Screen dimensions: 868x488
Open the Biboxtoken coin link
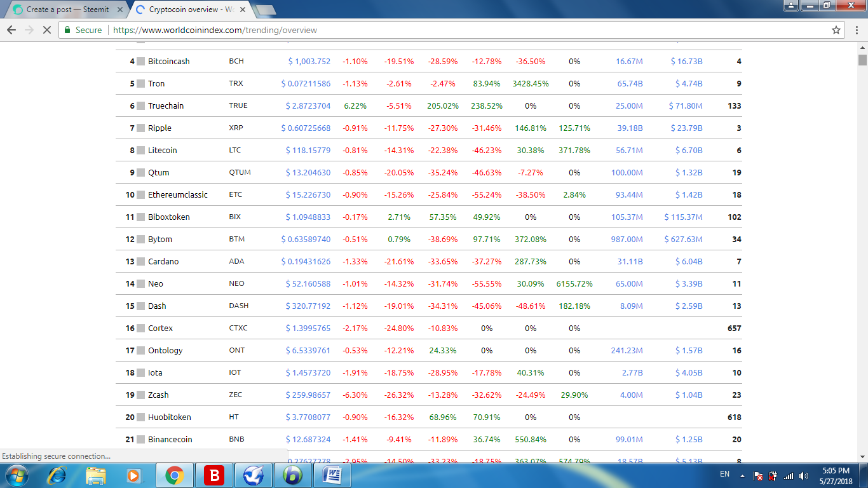(x=169, y=217)
